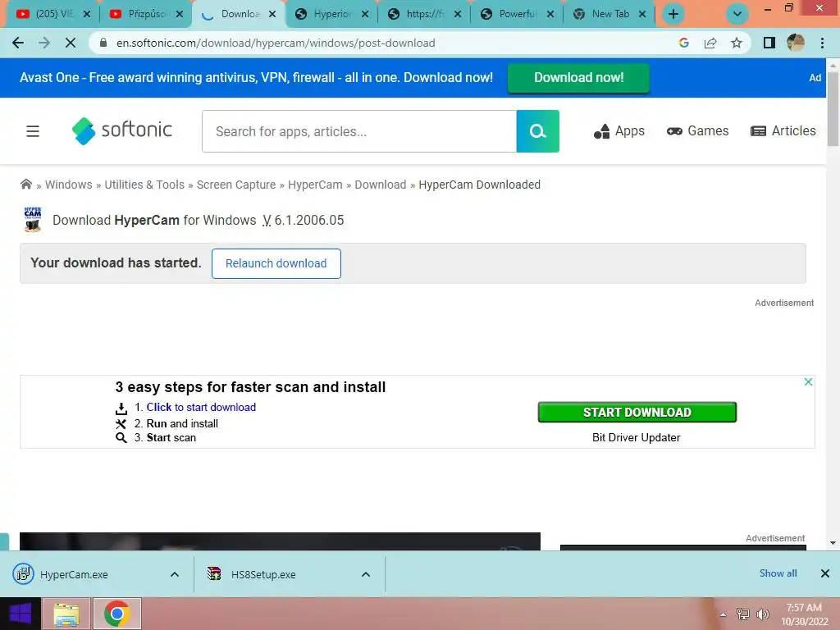The image size is (840, 630).
Task: Show hidden system tray icons
Action: (723, 614)
